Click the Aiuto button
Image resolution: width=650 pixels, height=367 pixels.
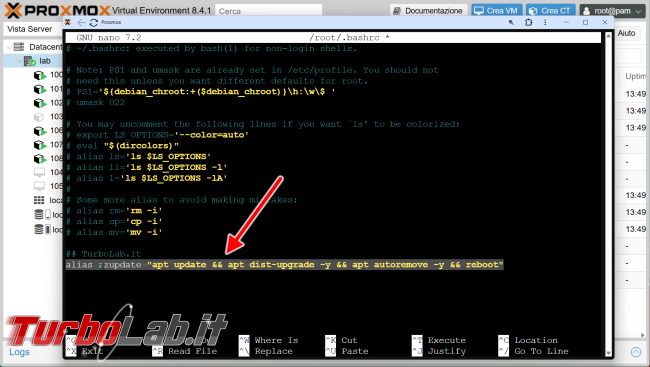tap(626, 33)
